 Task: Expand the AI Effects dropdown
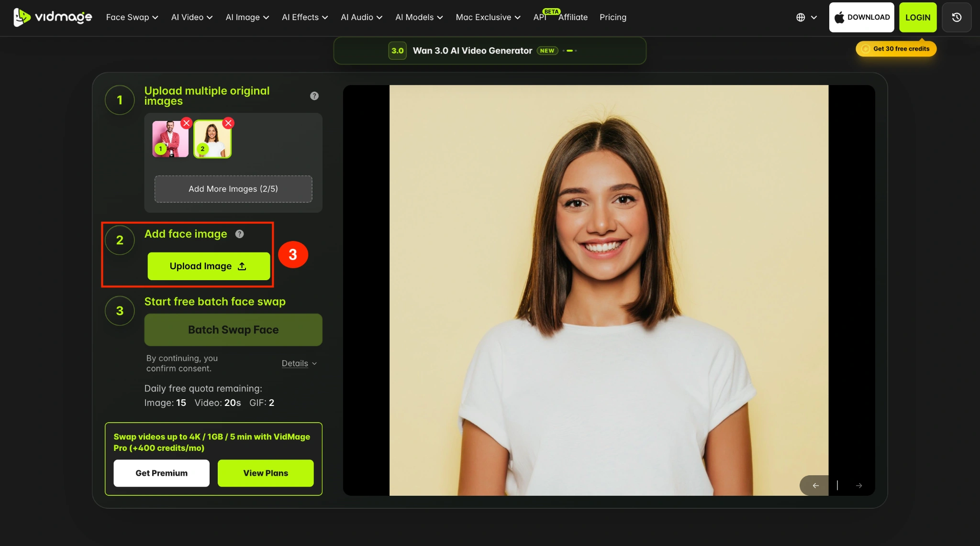coord(305,17)
